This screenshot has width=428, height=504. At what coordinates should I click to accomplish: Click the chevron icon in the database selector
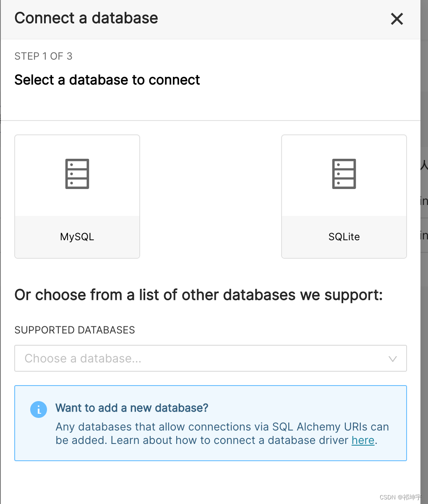coord(393,359)
